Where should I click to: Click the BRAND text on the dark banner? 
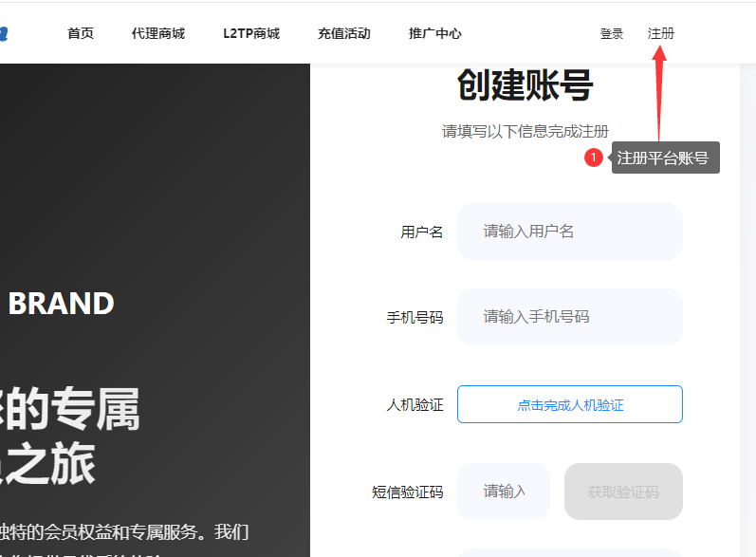click(x=62, y=304)
